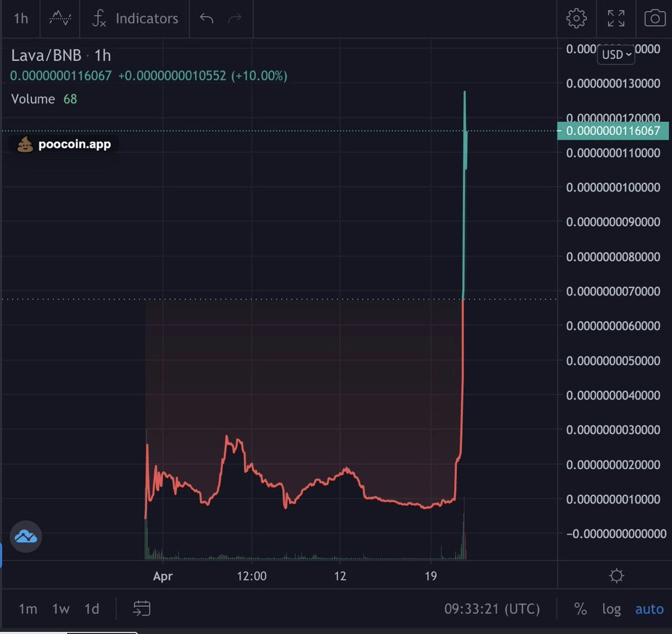The width and height of the screenshot is (672, 634).
Task: Open the go-to-date calendar icon
Action: click(x=142, y=609)
